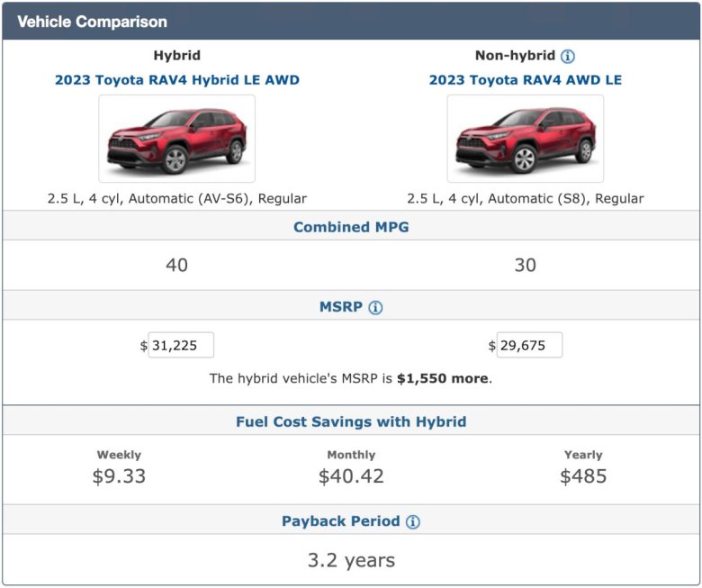Click the Vehicle Comparison header title
Viewport: 702px width, 588px height.
point(92,22)
